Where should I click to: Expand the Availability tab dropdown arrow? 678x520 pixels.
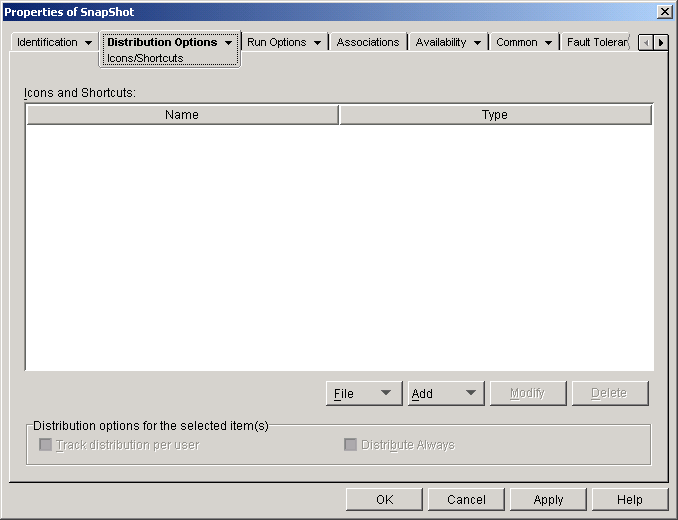477,43
